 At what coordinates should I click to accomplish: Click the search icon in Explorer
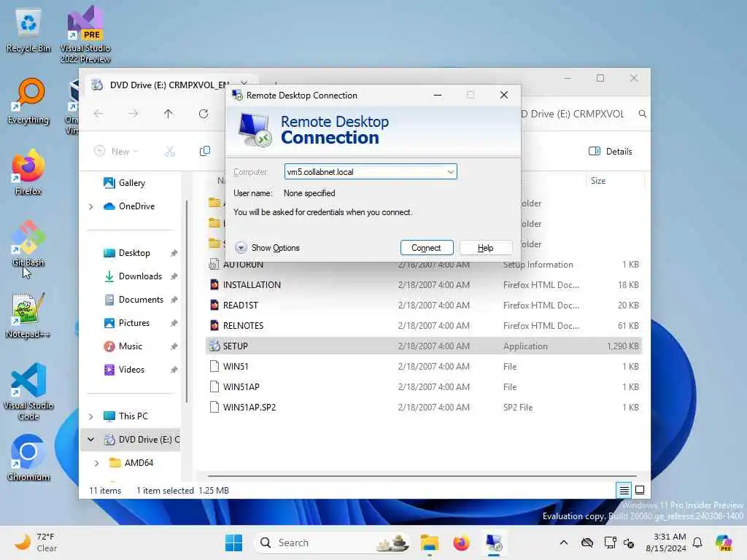(642, 114)
